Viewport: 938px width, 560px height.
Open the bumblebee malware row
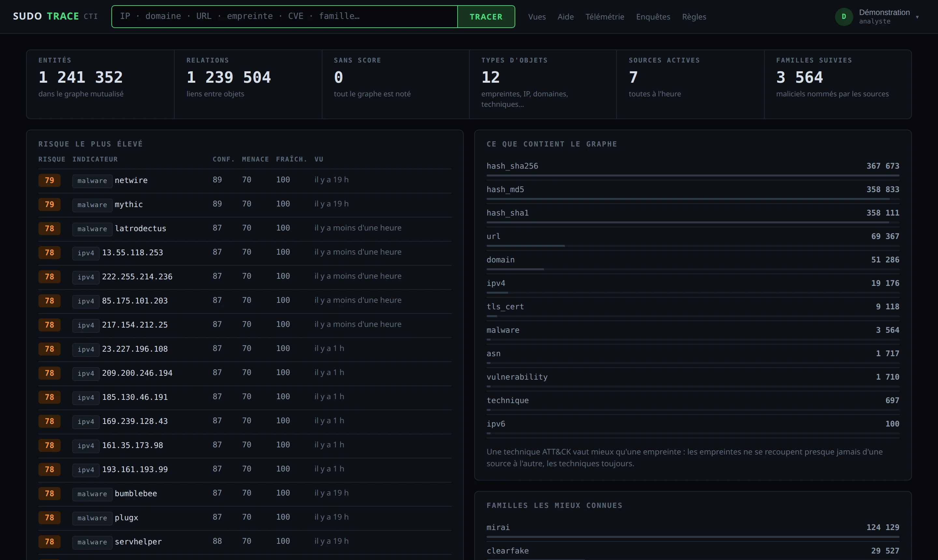245,494
